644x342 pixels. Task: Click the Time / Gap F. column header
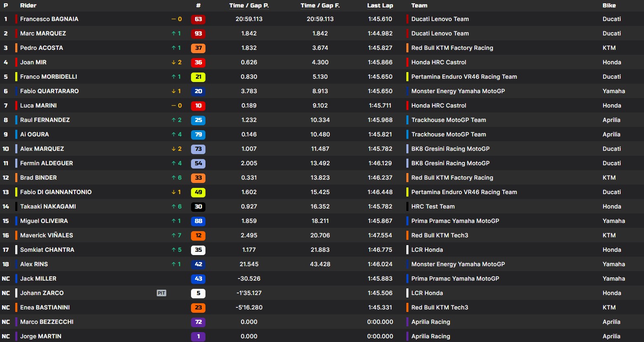click(x=320, y=5)
